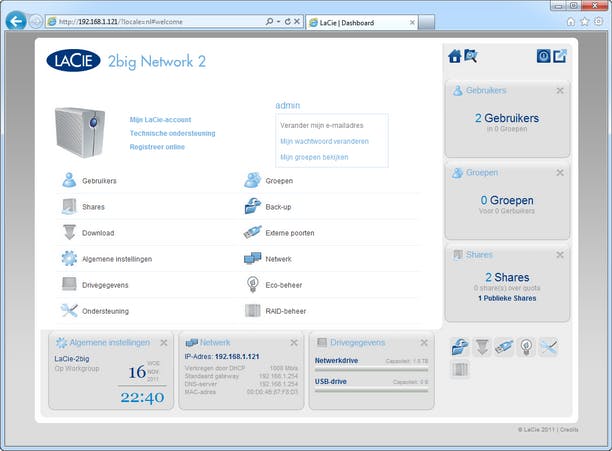Close the Netwerk widget

[294, 343]
